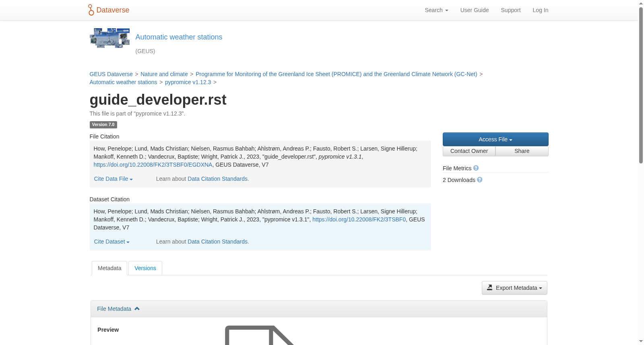Open the Automatic weather stations thumbnail
The height and width of the screenshot is (345, 644).
tap(109, 38)
